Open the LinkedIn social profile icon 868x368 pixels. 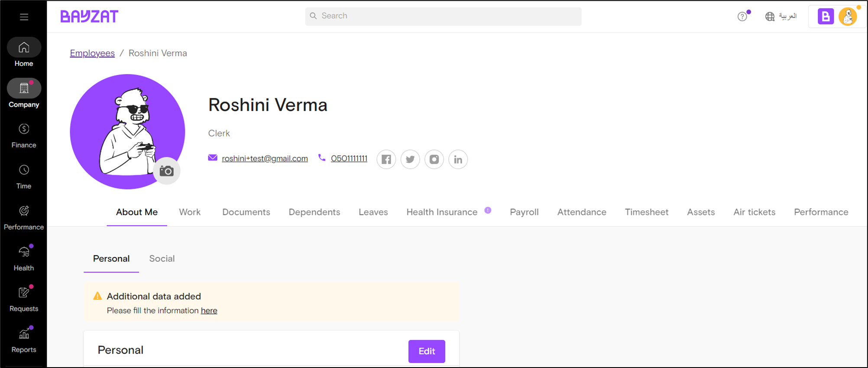click(x=458, y=160)
